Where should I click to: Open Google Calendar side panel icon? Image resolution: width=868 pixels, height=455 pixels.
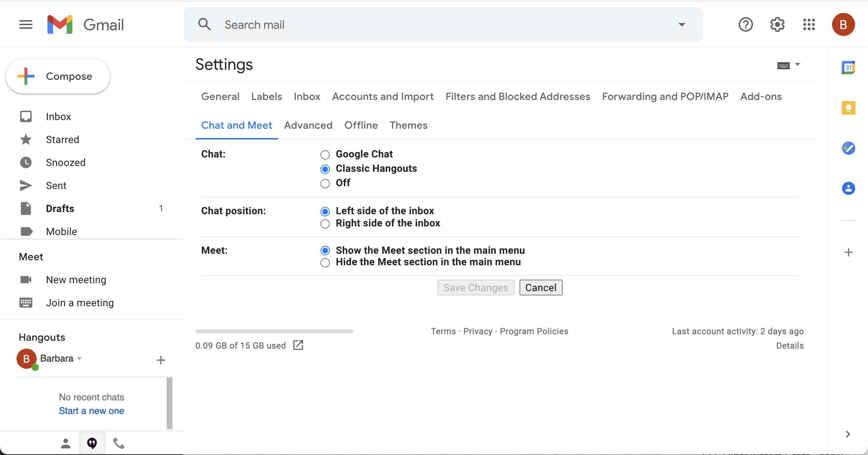848,68
